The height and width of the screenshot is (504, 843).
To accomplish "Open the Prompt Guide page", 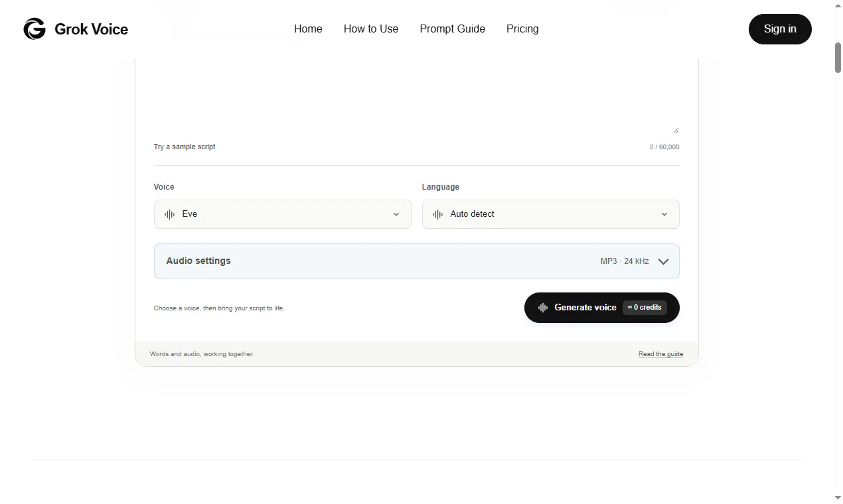I will [x=453, y=29].
